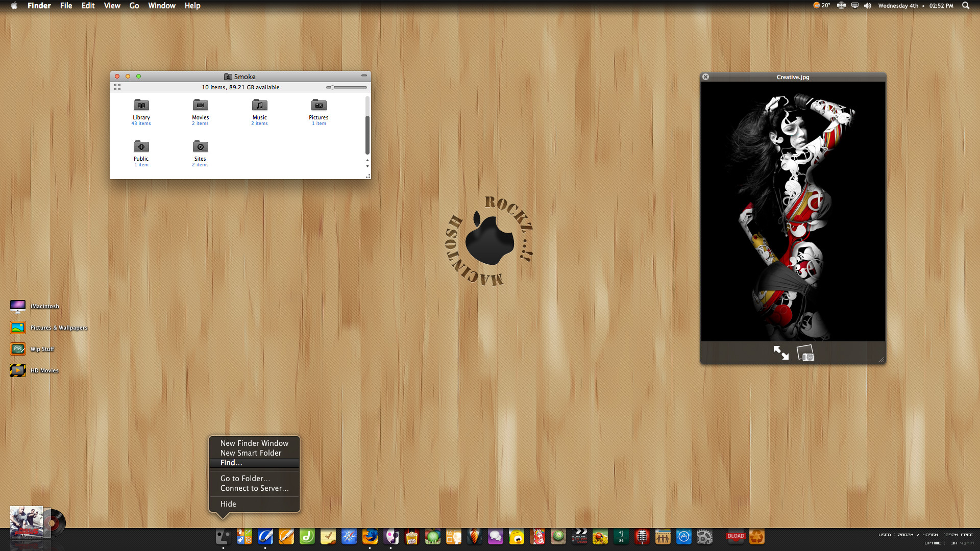Open the Go menu
The height and width of the screenshot is (551, 980).
coord(134,6)
